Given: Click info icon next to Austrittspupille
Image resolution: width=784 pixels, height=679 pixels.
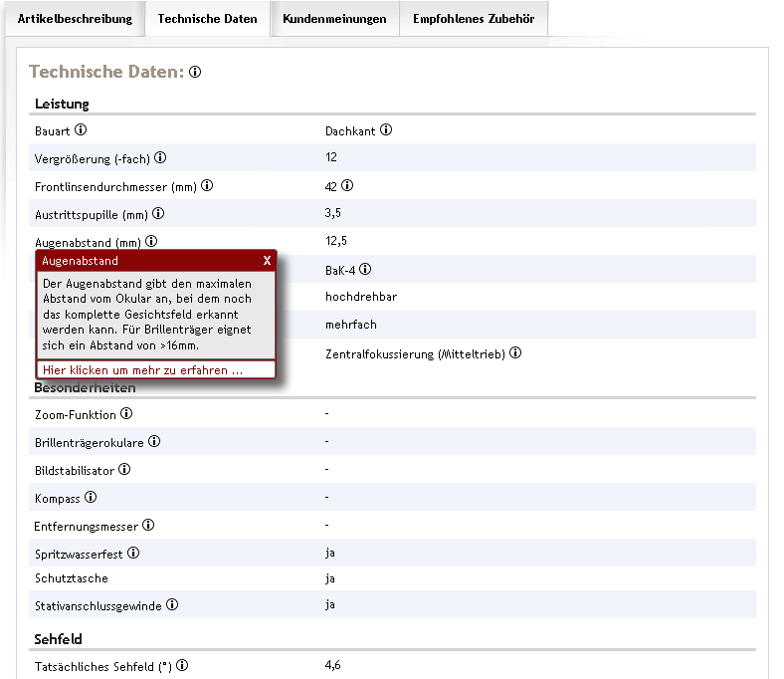Looking at the screenshot, I should (x=158, y=213).
